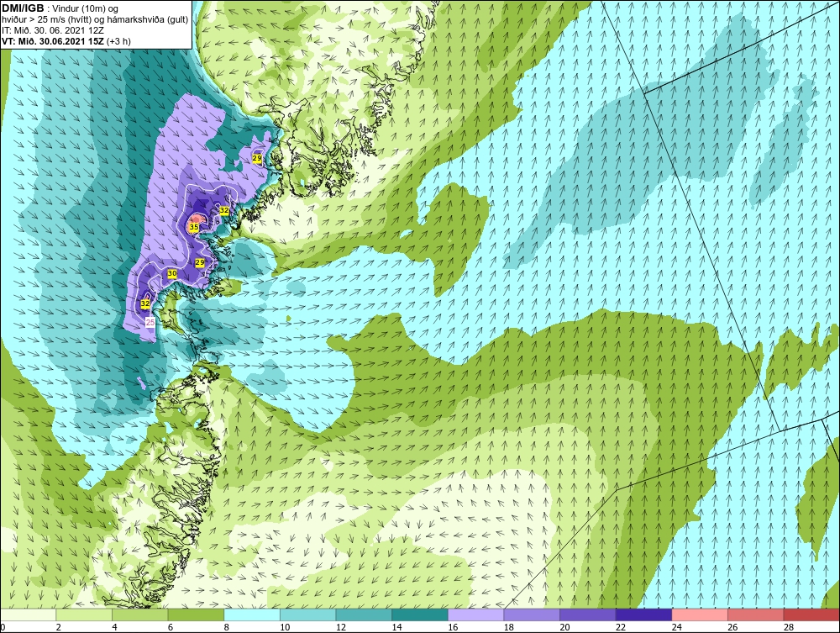840x633 pixels.
Task: Click the 6–8 m/s olive green legend swatch
Action: [196, 615]
